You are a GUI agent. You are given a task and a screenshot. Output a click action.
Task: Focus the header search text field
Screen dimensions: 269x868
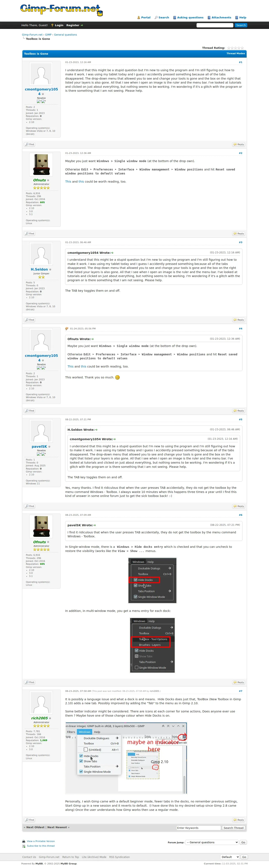point(215,25)
